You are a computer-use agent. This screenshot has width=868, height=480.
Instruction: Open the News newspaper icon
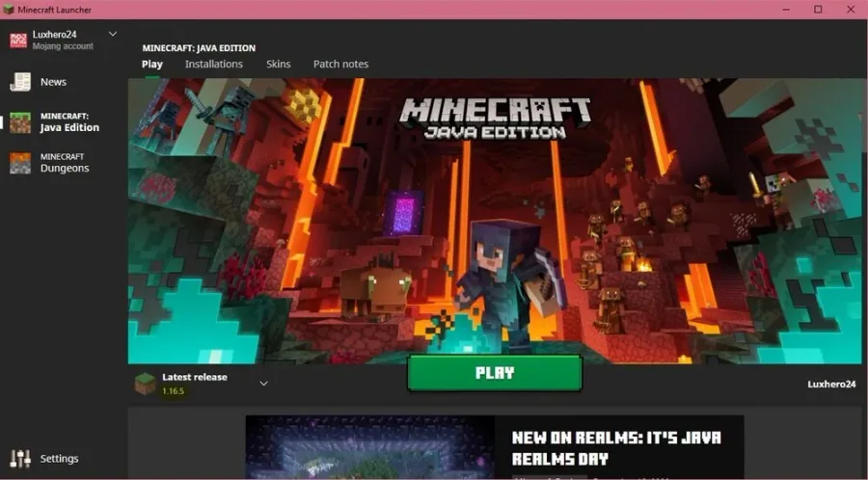tap(20, 82)
